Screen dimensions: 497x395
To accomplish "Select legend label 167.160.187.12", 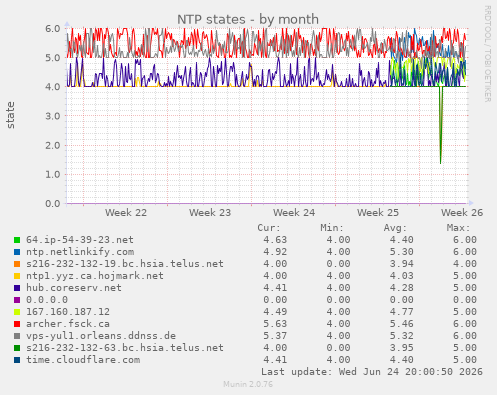I will (68, 312).
